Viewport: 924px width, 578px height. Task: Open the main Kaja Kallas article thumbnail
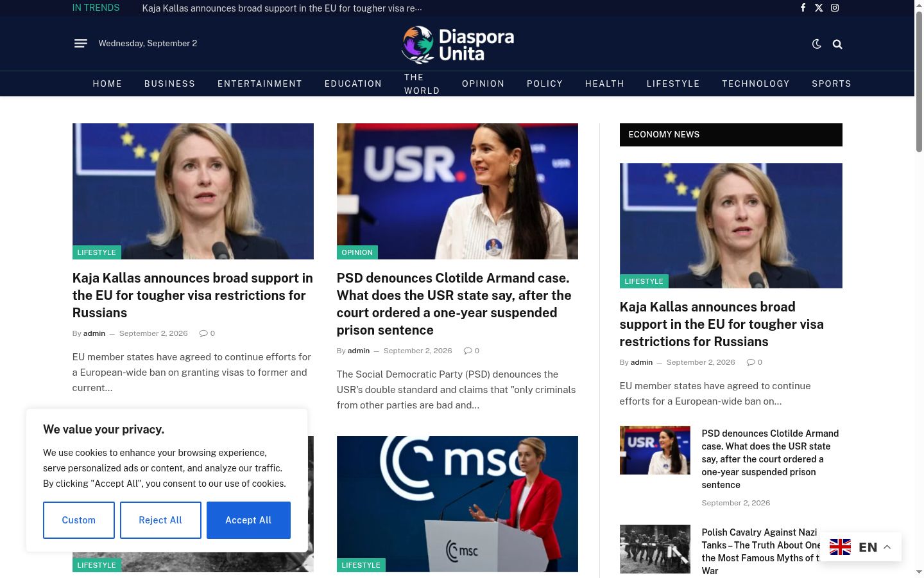(193, 191)
